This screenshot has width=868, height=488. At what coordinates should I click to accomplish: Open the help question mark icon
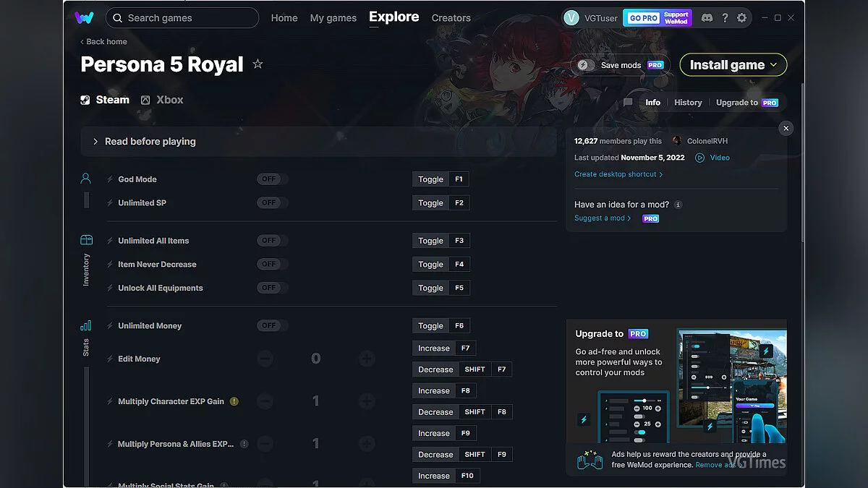pos(725,18)
